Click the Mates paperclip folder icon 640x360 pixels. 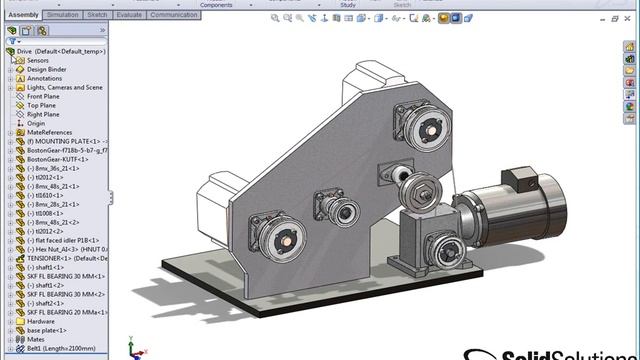20,339
